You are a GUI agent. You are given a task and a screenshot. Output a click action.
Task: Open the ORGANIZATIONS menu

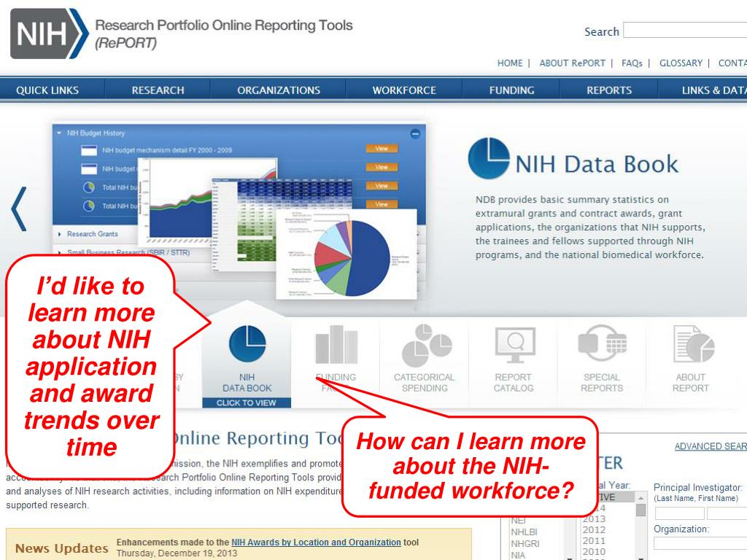(279, 90)
